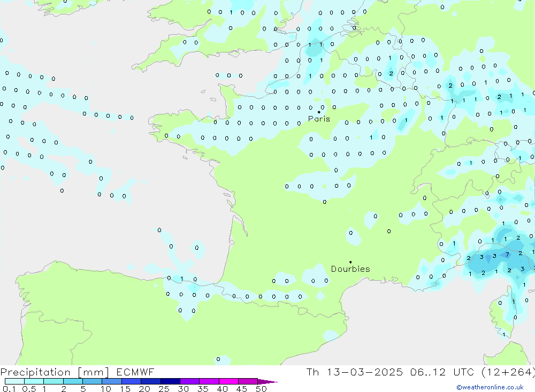This screenshot has width=535, height=392.
Task: Click the 'Precipitation [mm]' title text
Action: (x=55, y=372)
